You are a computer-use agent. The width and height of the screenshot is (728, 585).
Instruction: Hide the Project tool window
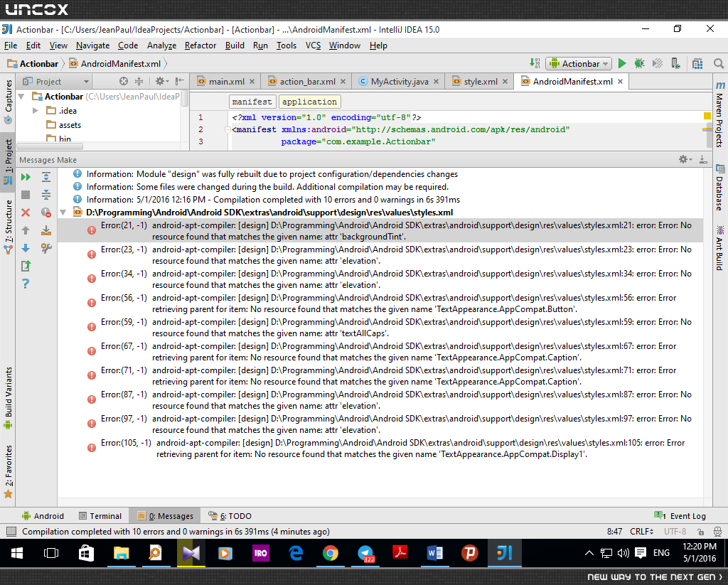179,81
